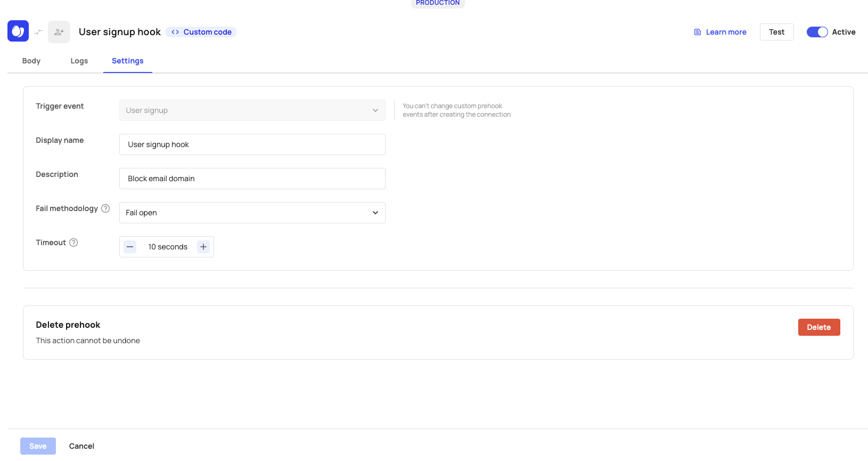Toggle the Active switch off
Viewport: 868px width, 461px height.
click(817, 32)
